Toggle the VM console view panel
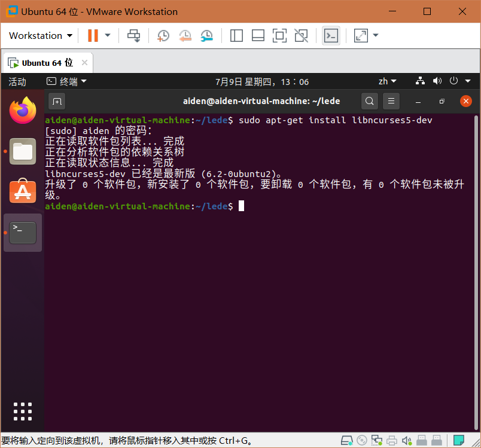Viewport: 481px width, 448px height. click(258, 35)
